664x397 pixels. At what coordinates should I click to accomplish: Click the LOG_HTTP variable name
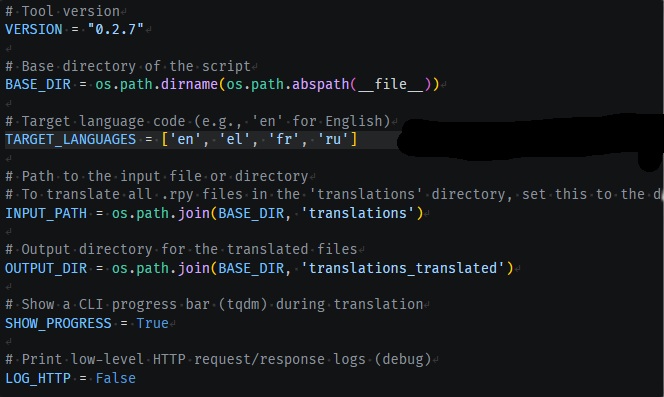[x=38, y=378]
